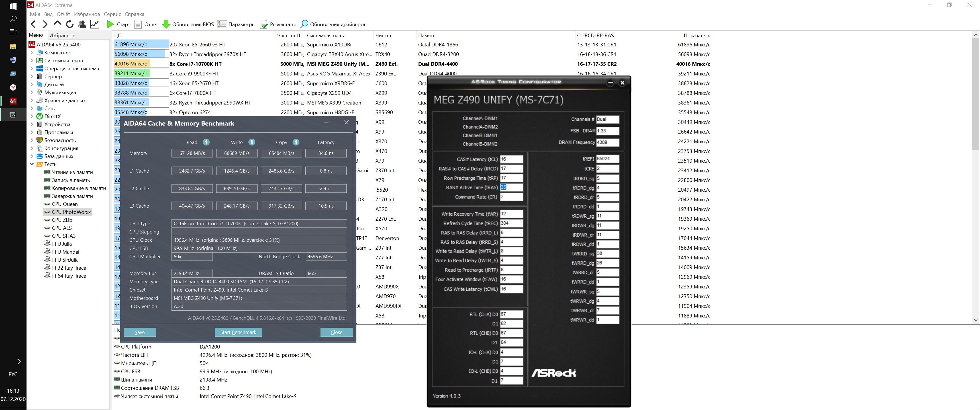Viewport: 980px width, 410px height.
Task: Collapse the Тесты tree node
Action: tap(32, 164)
